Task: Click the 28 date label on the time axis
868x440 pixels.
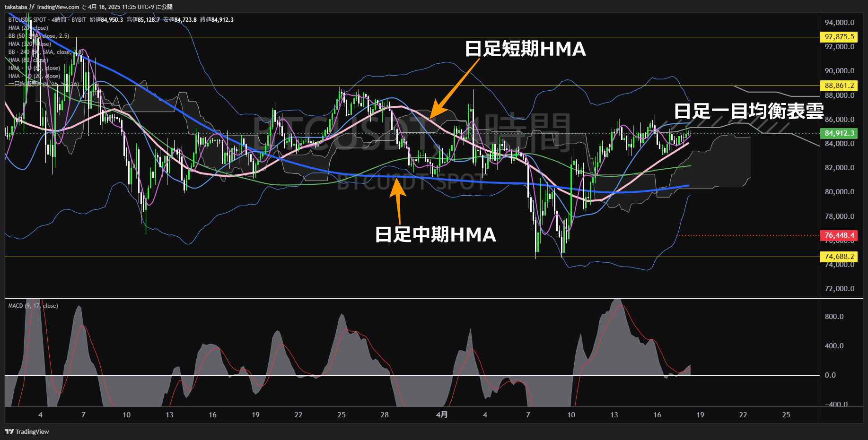Action: 385,415
